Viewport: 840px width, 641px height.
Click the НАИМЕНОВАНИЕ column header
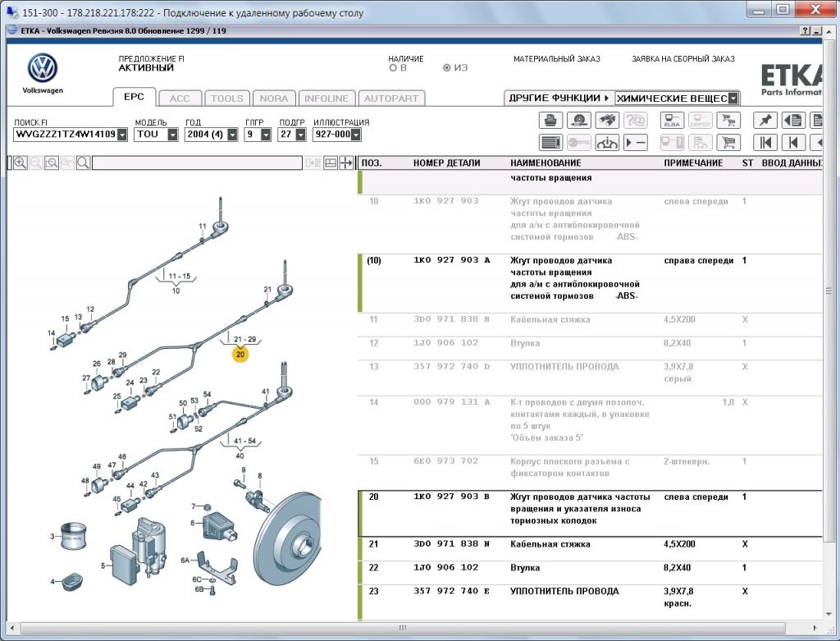[x=546, y=163]
